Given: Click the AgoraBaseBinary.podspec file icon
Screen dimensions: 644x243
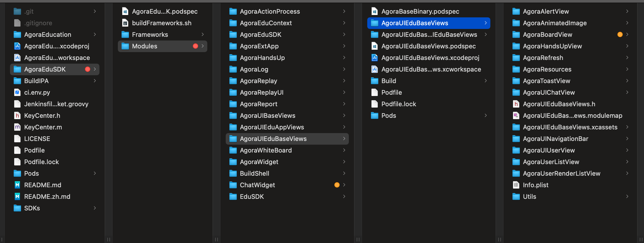Looking at the screenshot, I should 375,11.
